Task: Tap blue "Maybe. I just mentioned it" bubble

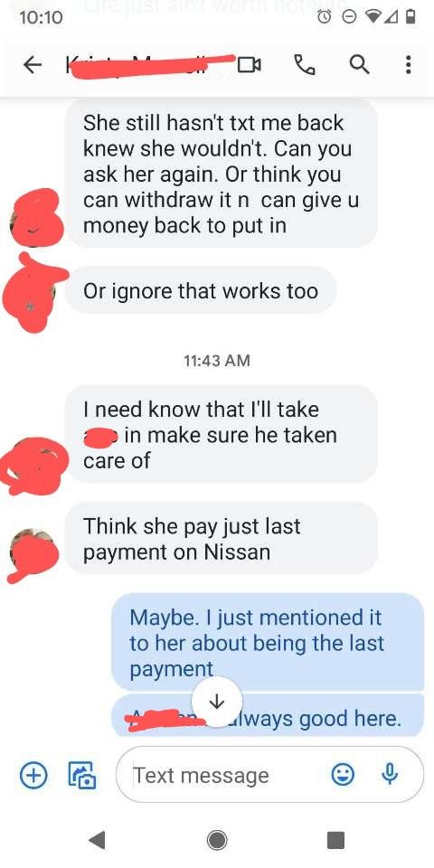Action: tap(268, 642)
